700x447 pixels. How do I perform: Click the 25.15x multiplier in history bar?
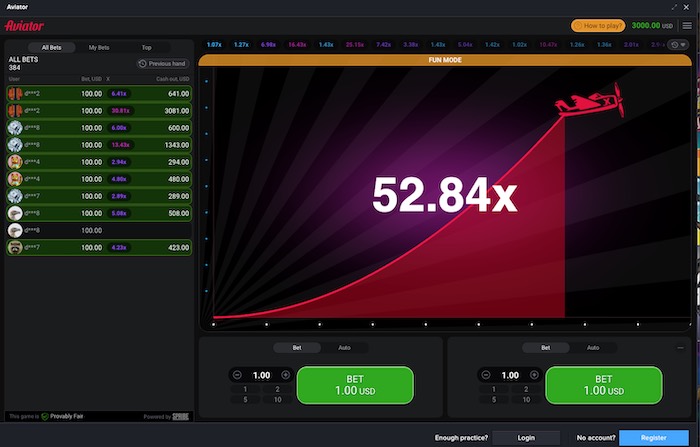tap(355, 45)
